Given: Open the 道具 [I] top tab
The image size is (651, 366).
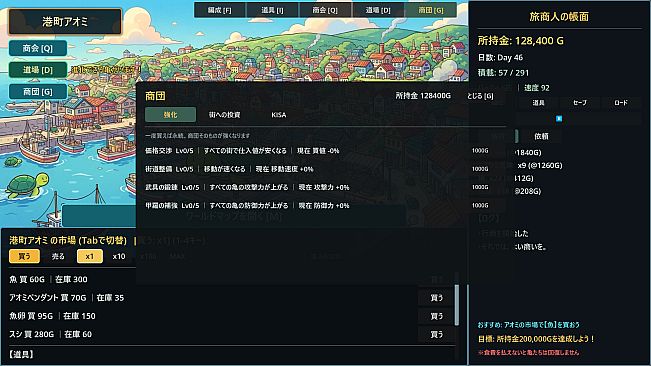Looking at the screenshot, I should click(272, 10).
